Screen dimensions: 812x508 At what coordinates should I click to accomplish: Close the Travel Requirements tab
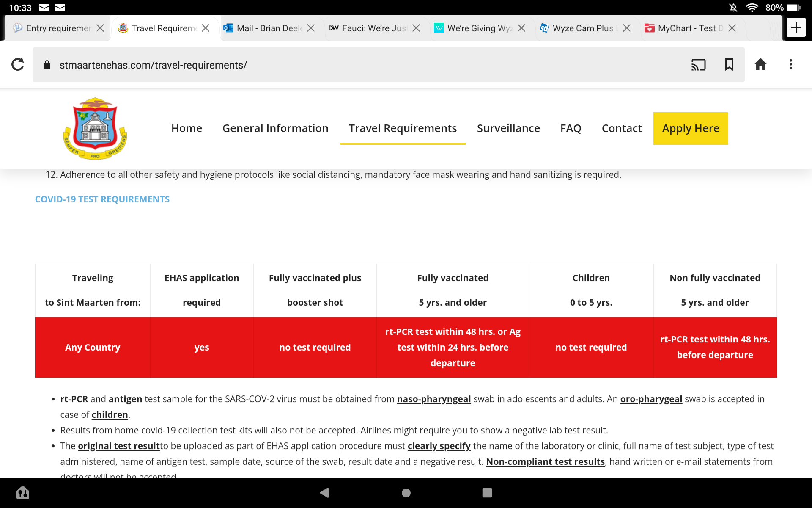click(206, 28)
